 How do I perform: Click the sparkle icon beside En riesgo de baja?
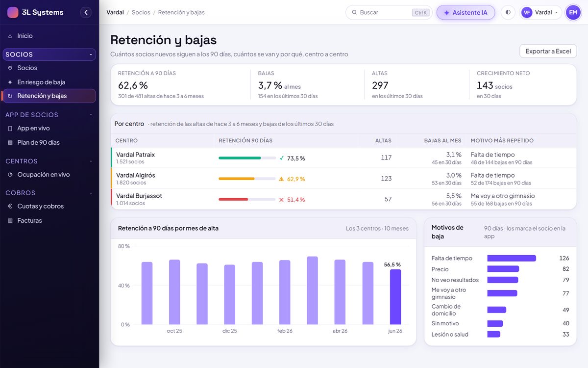[10, 82]
